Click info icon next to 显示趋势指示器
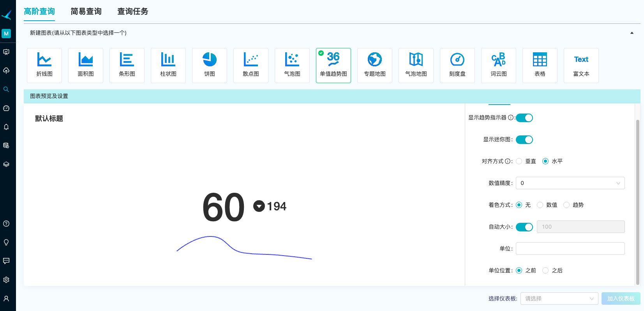Viewport: 644px width, 311px height. click(x=511, y=117)
